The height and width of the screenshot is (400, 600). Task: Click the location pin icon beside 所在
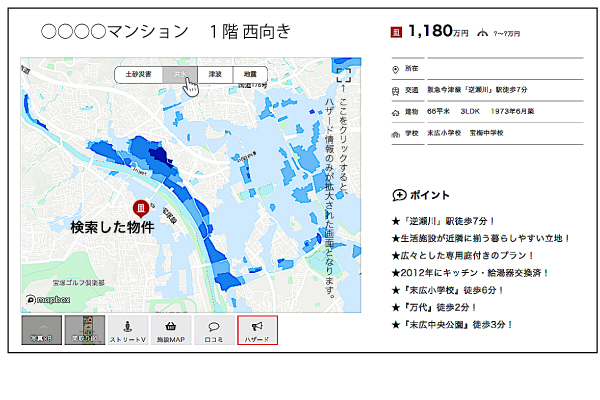(396, 69)
